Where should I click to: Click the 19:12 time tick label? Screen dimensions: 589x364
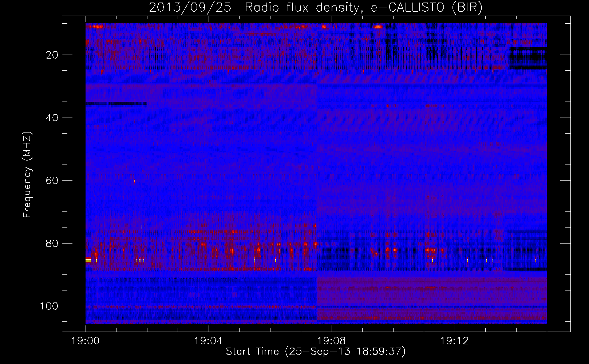tap(455, 341)
